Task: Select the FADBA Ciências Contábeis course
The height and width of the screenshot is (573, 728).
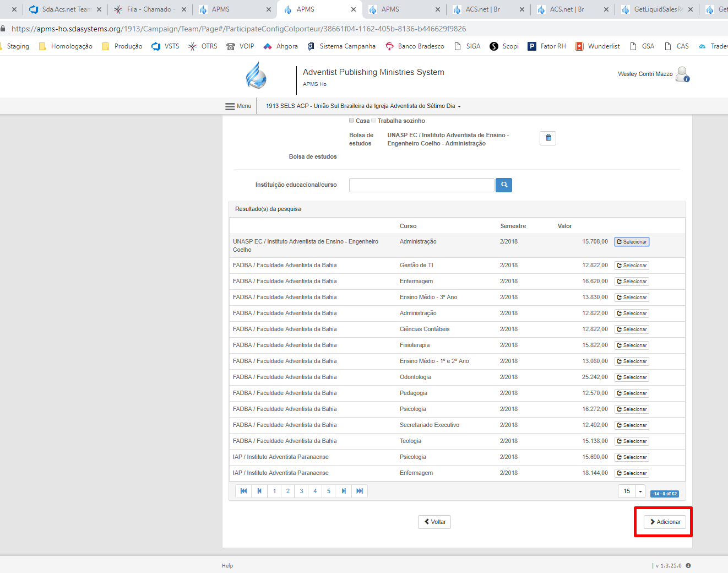Action: tap(632, 329)
